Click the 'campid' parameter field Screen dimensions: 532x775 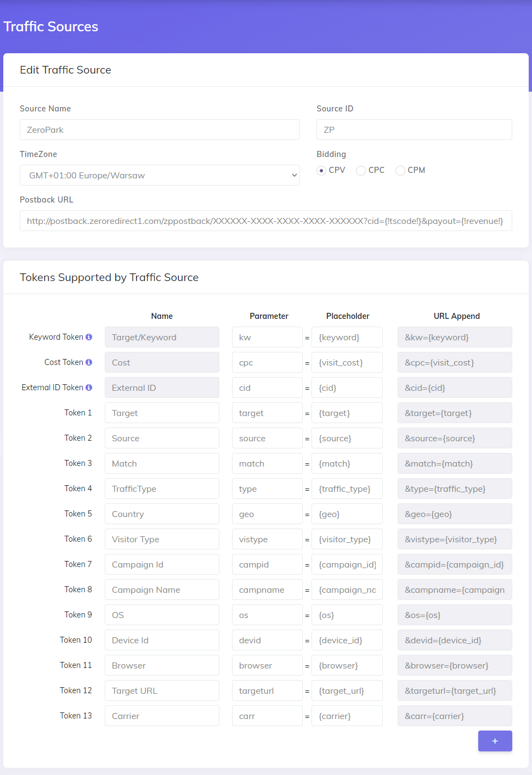tap(267, 564)
